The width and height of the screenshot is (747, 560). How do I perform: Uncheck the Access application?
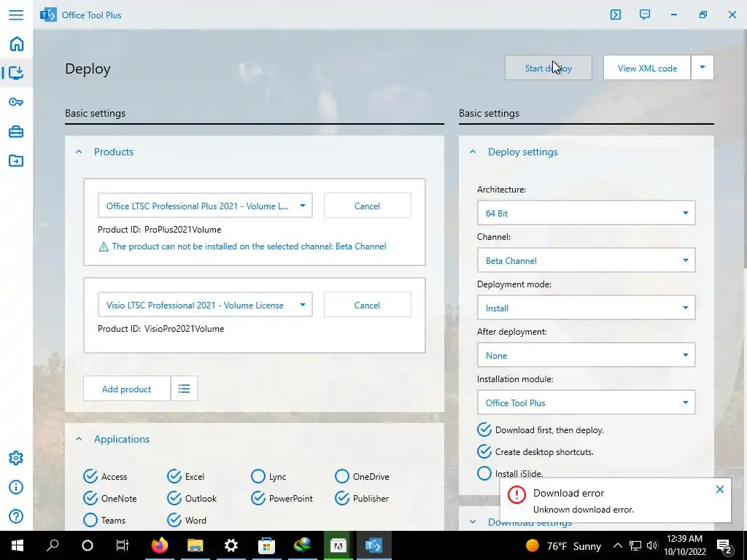pyautogui.click(x=90, y=476)
